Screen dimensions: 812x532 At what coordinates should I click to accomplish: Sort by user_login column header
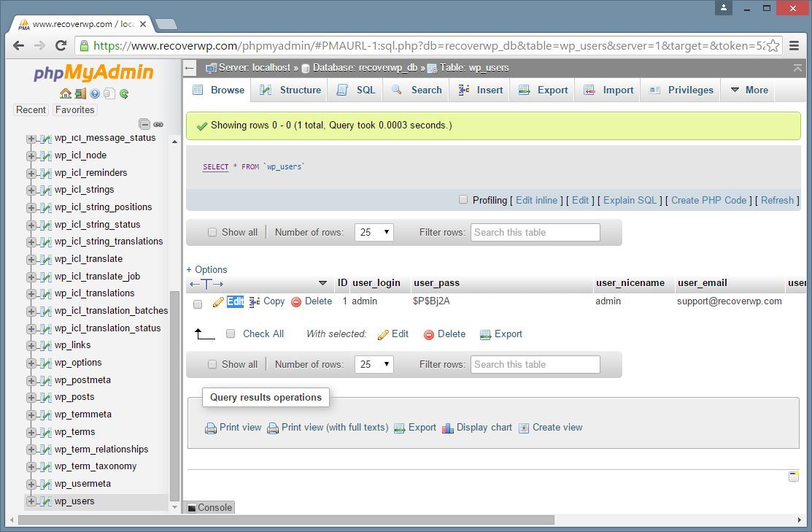click(376, 283)
